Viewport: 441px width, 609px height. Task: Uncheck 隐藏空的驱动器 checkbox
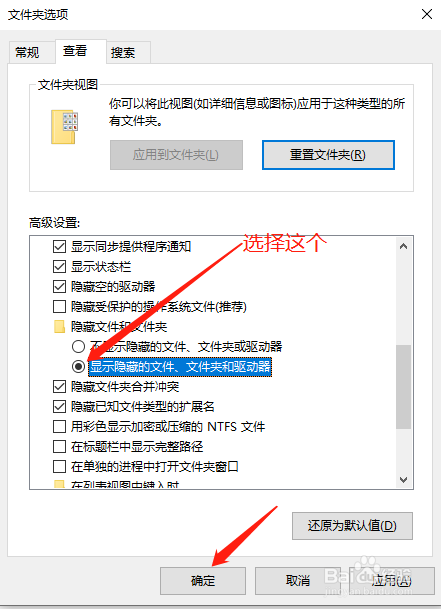[59, 287]
